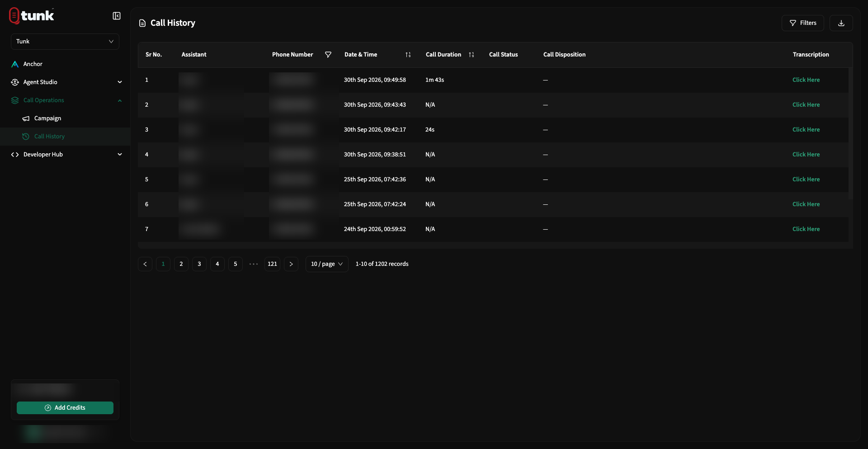Filter Phone Number column funnel icon
This screenshot has height=449, width=868.
click(328, 55)
